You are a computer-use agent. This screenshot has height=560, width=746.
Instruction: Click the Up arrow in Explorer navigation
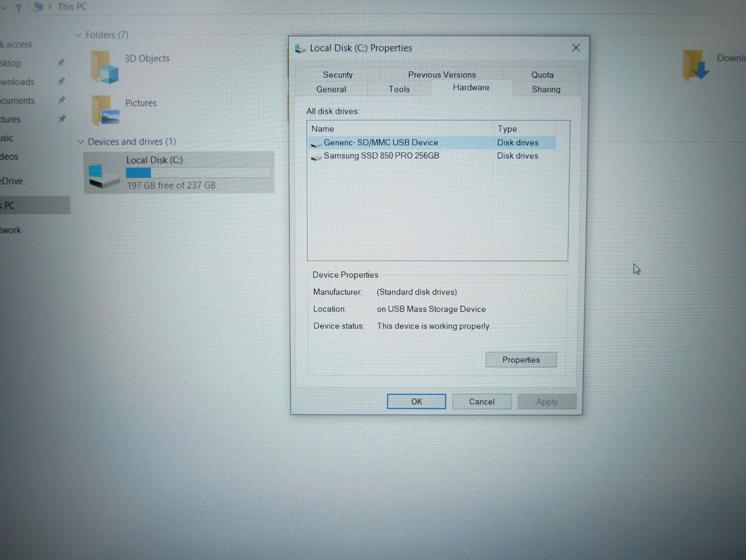tap(19, 7)
